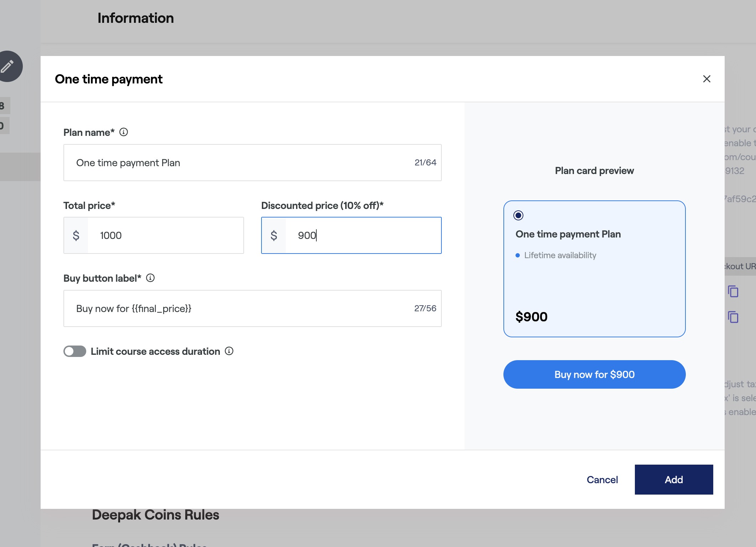Click the Cancel link
The image size is (756, 547).
point(602,480)
